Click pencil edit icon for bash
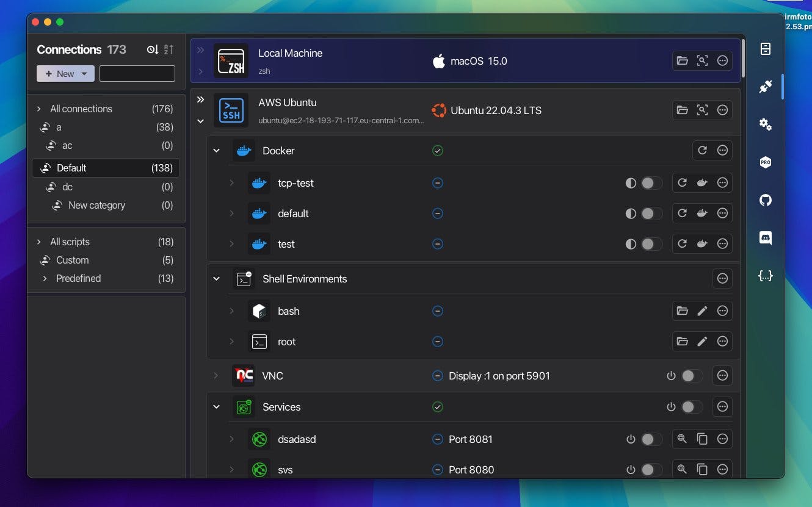The width and height of the screenshot is (812, 507). tap(702, 311)
